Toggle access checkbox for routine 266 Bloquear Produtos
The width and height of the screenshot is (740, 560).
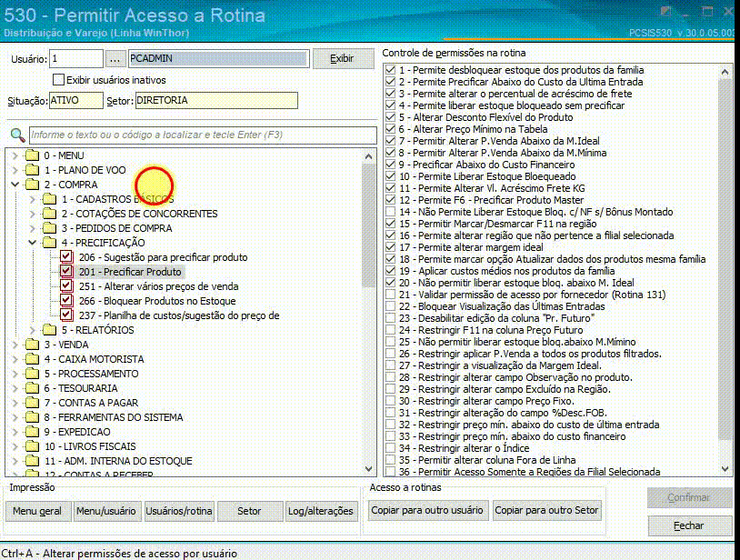coord(66,301)
